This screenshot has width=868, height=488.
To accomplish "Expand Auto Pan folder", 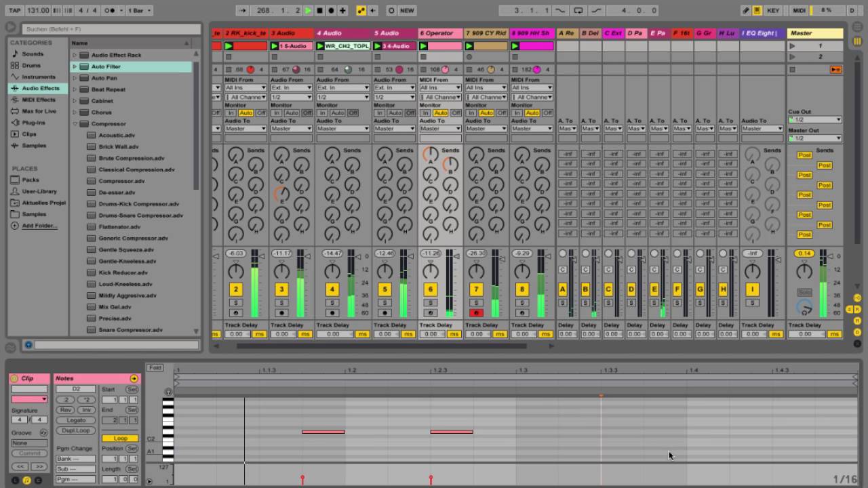I will [75, 78].
